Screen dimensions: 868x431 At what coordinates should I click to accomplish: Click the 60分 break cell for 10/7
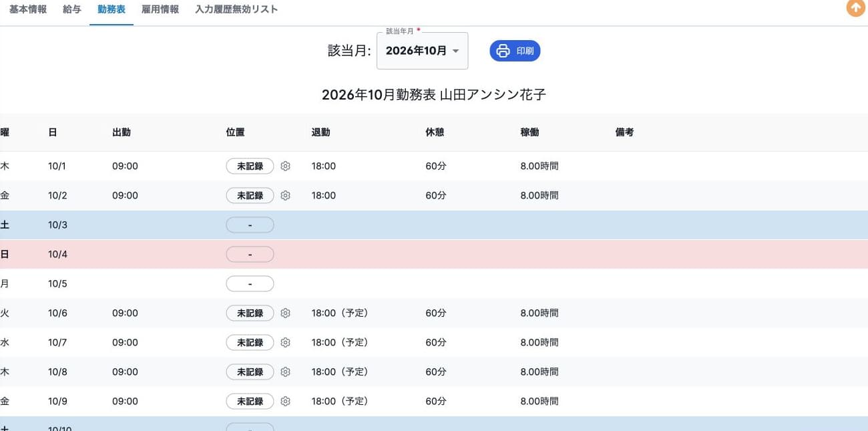tap(436, 343)
